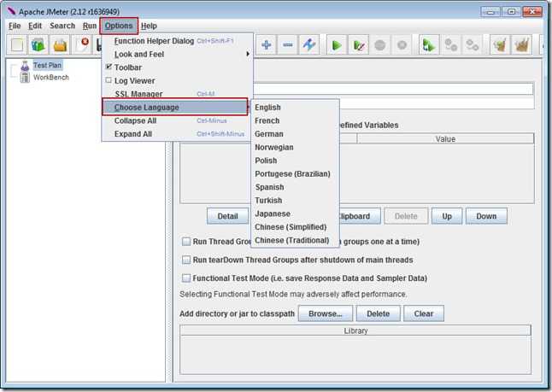Screen dimensions: 552x392
Task: Click the Toggle enable/disable toolbar icon
Action: (x=308, y=45)
